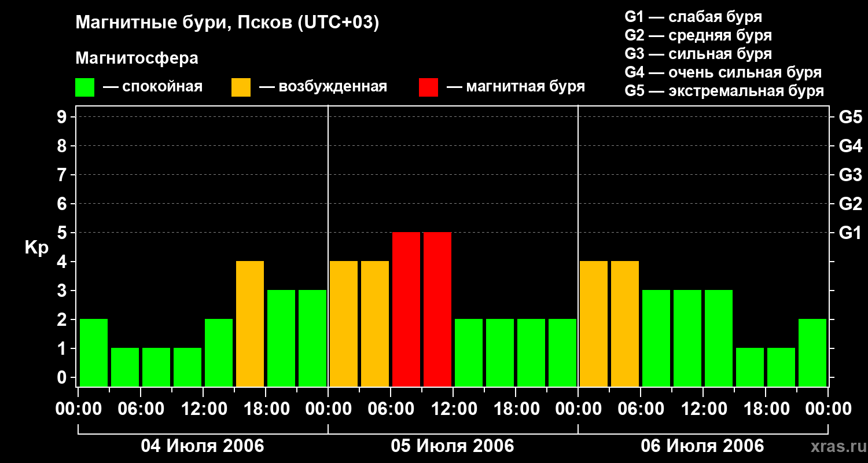Image resolution: width=868 pixels, height=463 pixels.
Task: Click the '06:00' time label under 05 July
Action: pyautogui.click(x=391, y=409)
